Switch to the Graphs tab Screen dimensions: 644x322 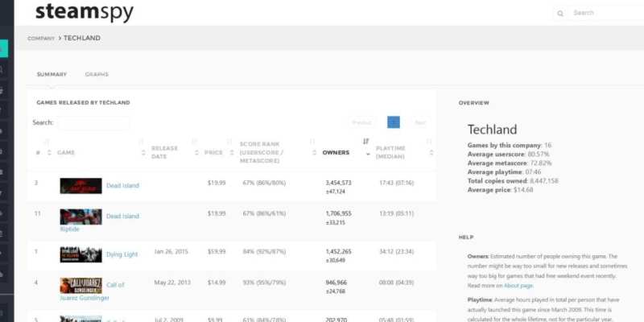click(x=97, y=75)
